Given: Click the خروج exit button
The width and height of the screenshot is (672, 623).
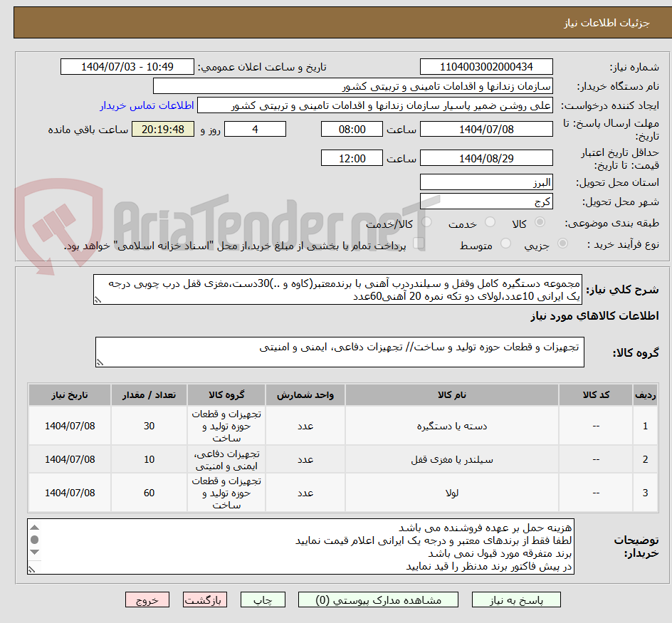Looking at the screenshot, I should (x=147, y=600).
